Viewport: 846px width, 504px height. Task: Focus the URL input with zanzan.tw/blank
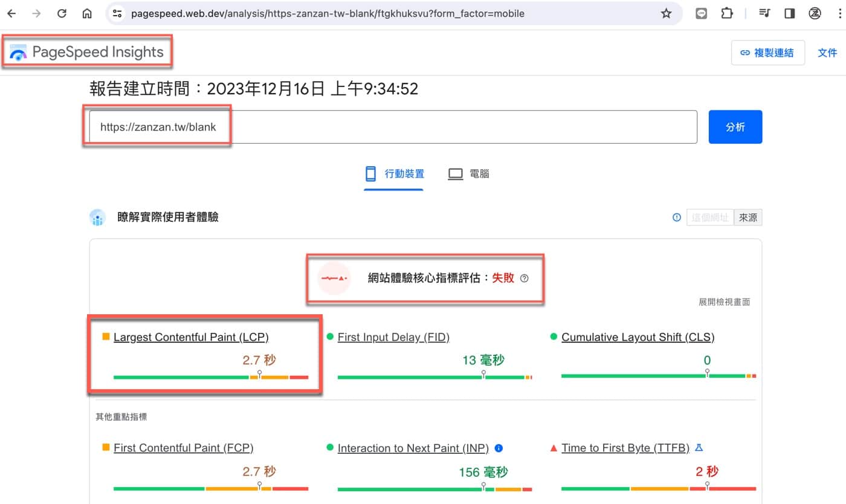point(393,127)
